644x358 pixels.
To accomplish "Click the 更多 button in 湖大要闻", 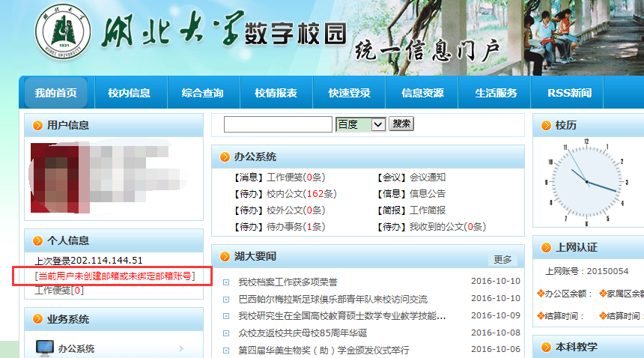I will [502, 259].
